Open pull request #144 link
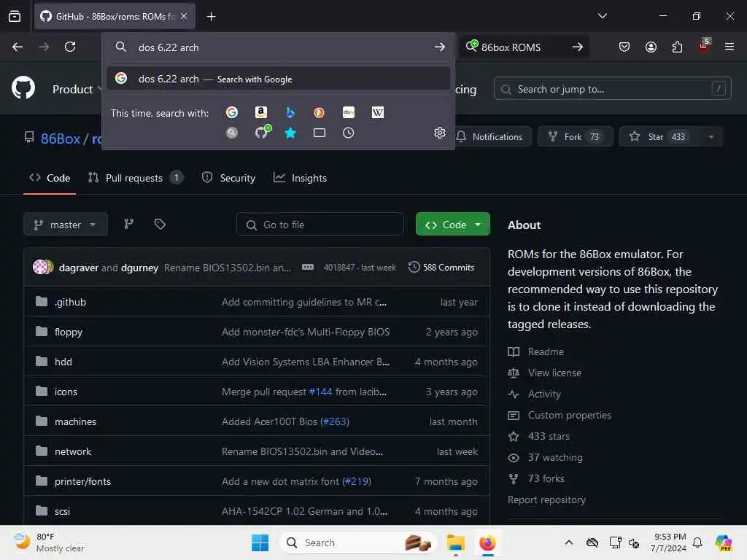This screenshot has width=747, height=560. (x=321, y=392)
